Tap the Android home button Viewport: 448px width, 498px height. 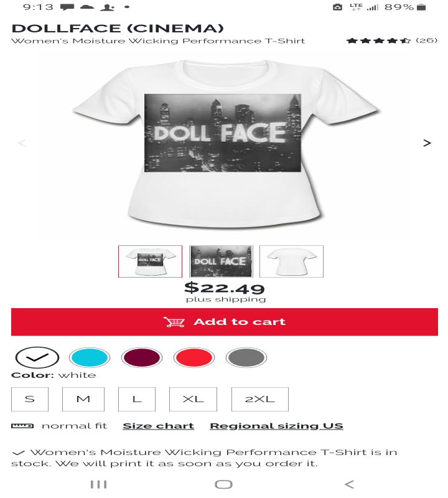[x=224, y=484]
